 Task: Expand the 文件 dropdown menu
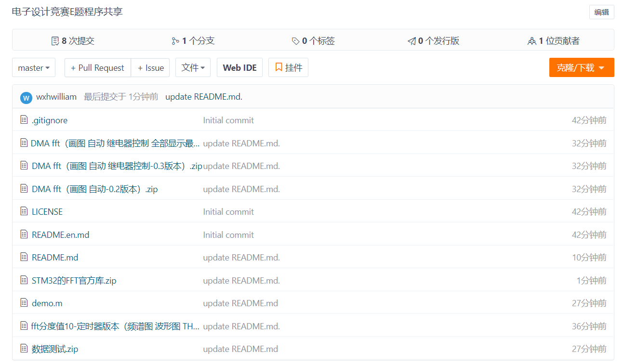pyautogui.click(x=193, y=67)
